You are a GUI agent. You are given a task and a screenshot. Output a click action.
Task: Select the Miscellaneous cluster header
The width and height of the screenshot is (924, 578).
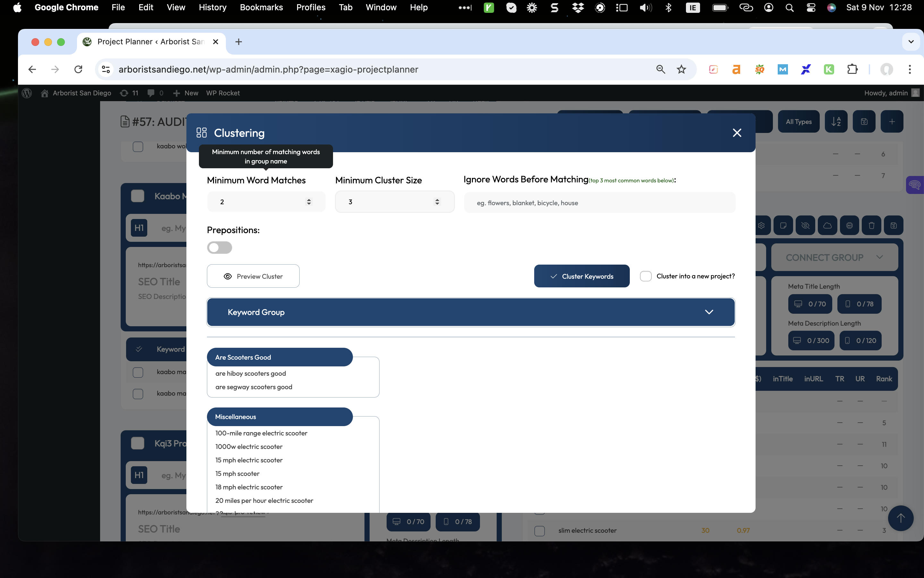click(x=279, y=417)
